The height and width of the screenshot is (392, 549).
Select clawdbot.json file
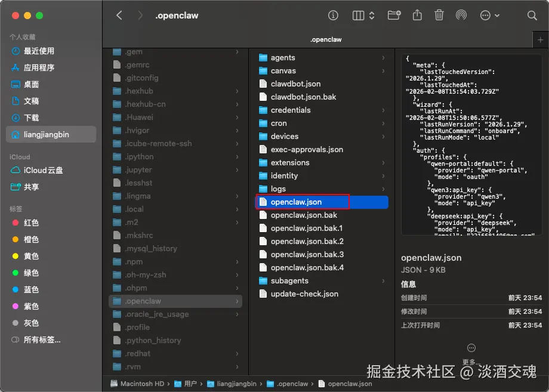(x=322, y=84)
